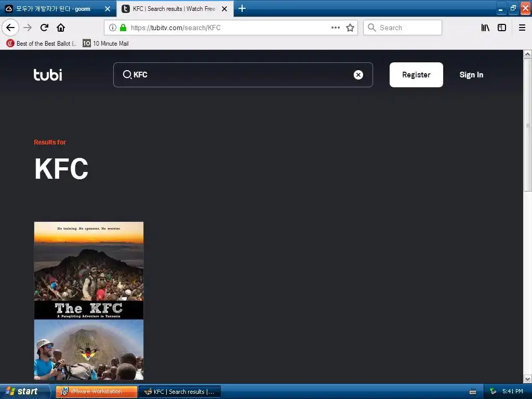Open Best of the Best Ballot bookmark
The height and width of the screenshot is (399, 532).
(x=42, y=44)
